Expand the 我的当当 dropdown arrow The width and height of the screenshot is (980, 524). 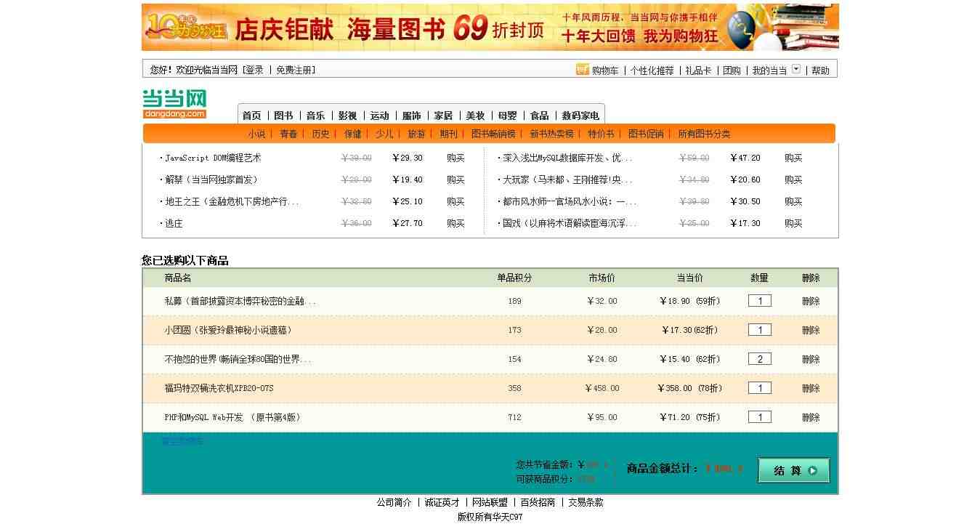click(x=796, y=69)
